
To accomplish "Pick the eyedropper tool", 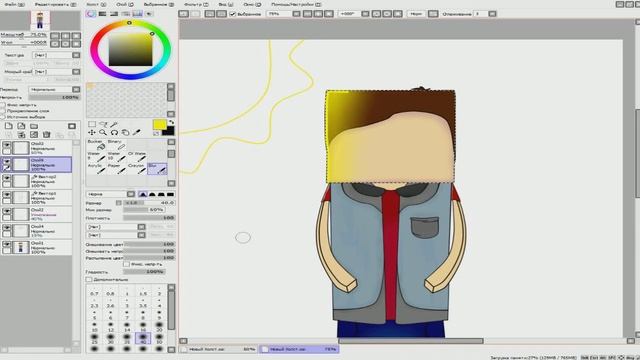I will (x=136, y=132).
